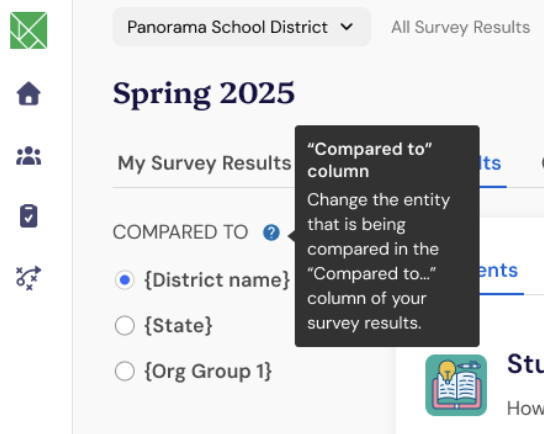Image resolution: width=544 pixels, height=434 pixels.
Task: Open the Panorama School District dropdown
Action: (x=241, y=27)
